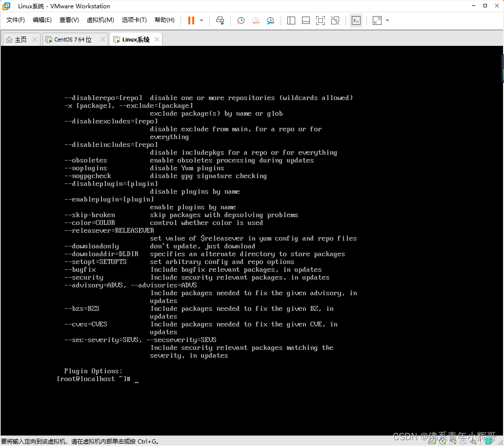Click the stretch guest display icon
The image size is (504, 446).
coord(377,20)
